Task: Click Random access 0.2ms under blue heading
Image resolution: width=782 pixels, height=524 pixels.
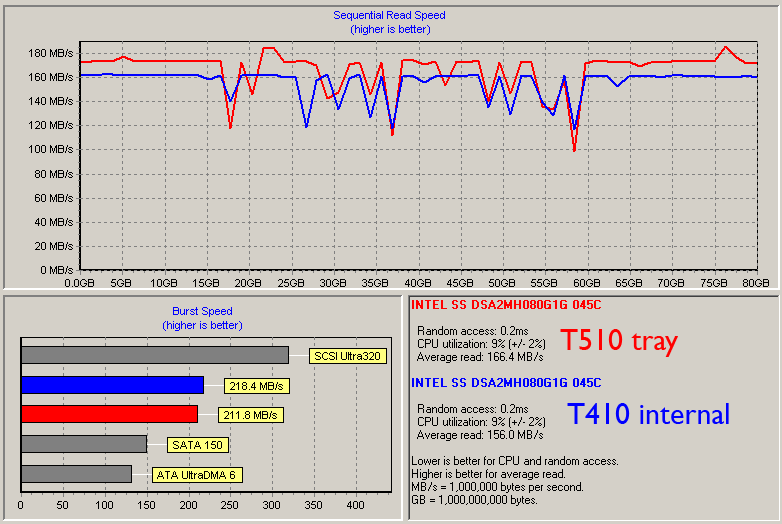Action: pyautogui.click(x=473, y=409)
